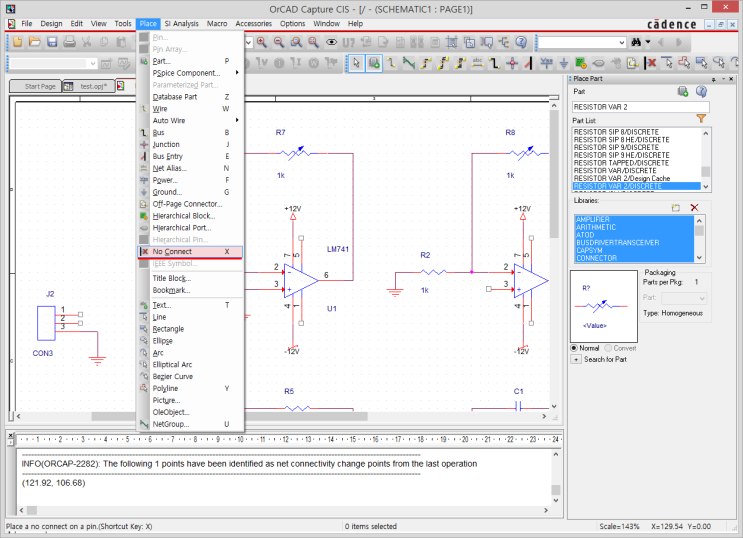
Task: Choose Net Alias from the Place menu
Action: click(191, 168)
